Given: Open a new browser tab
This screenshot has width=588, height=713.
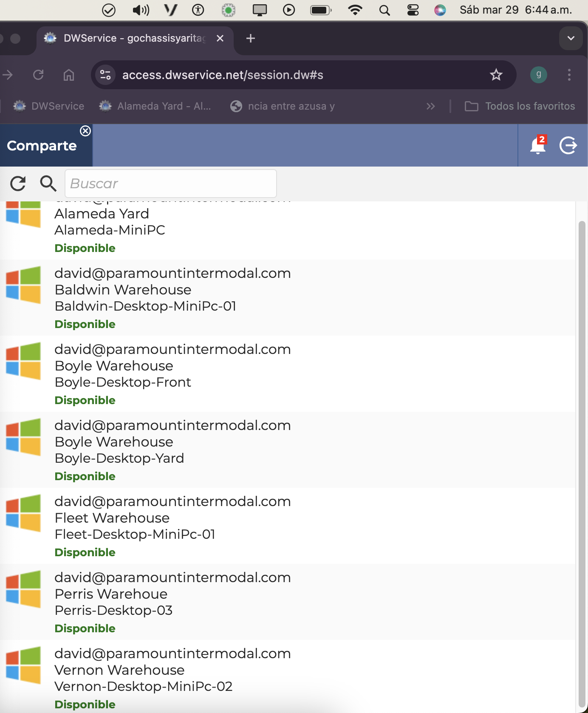Looking at the screenshot, I should point(251,38).
